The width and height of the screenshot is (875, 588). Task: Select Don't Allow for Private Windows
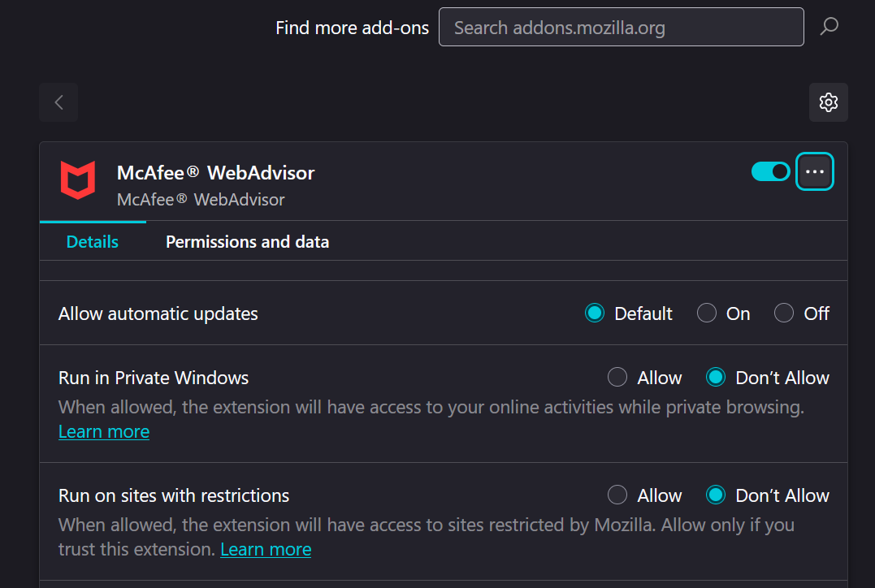[x=716, y=378]
